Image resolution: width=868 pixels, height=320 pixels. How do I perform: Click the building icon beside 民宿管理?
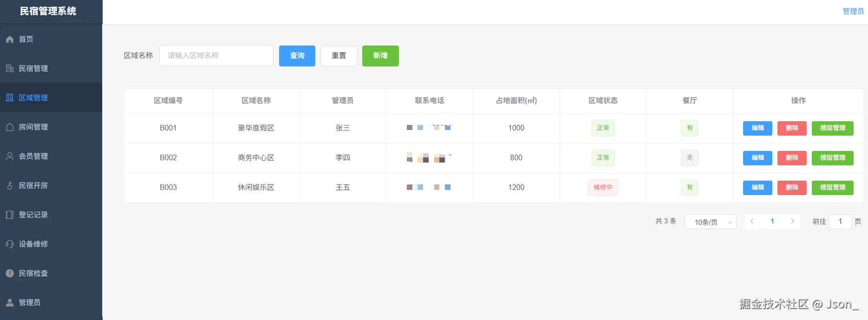coord(10,69)
